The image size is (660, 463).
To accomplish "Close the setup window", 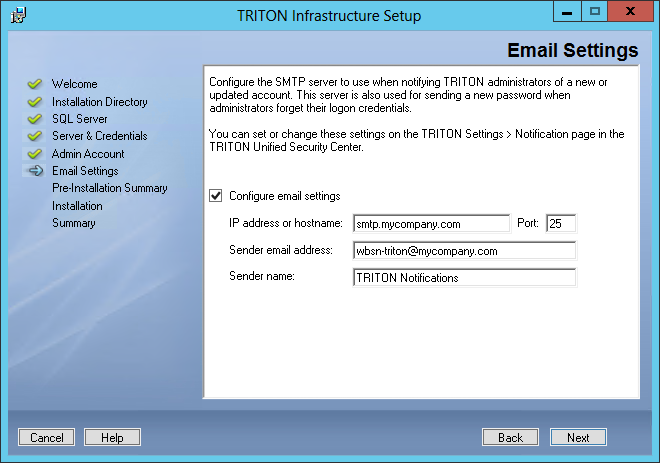I will pyautogui.click(x=630, y=12).
